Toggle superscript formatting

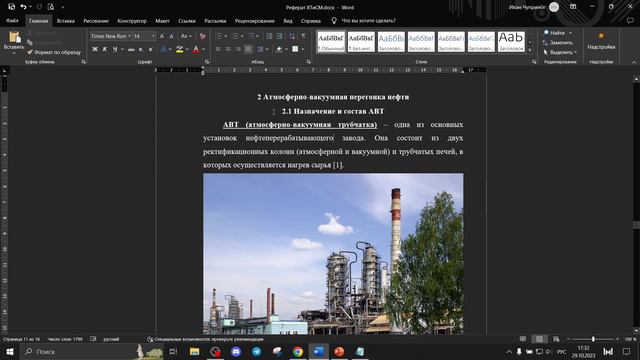pyautogui.click(x=151, y=49)
